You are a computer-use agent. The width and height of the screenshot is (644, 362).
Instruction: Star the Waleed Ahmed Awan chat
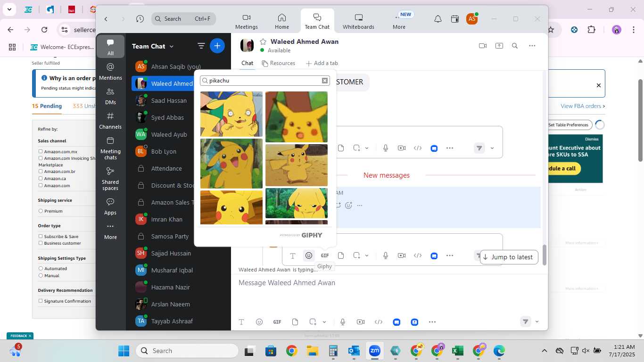pyautogui.click(x=263, y=41)
